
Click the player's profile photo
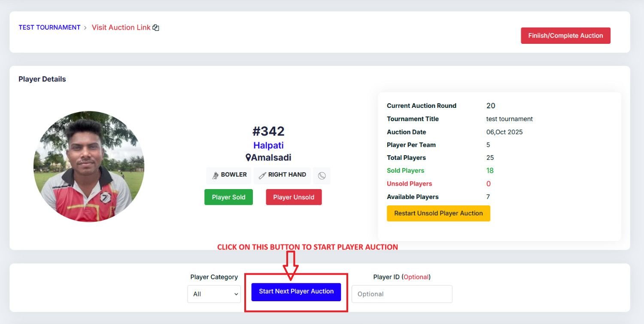coord(89,167)
